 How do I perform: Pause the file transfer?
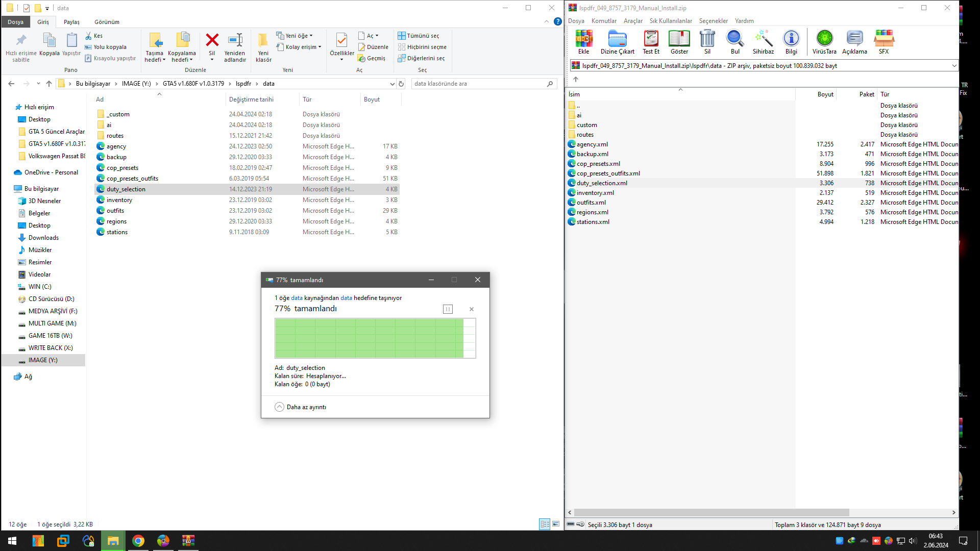448,309
